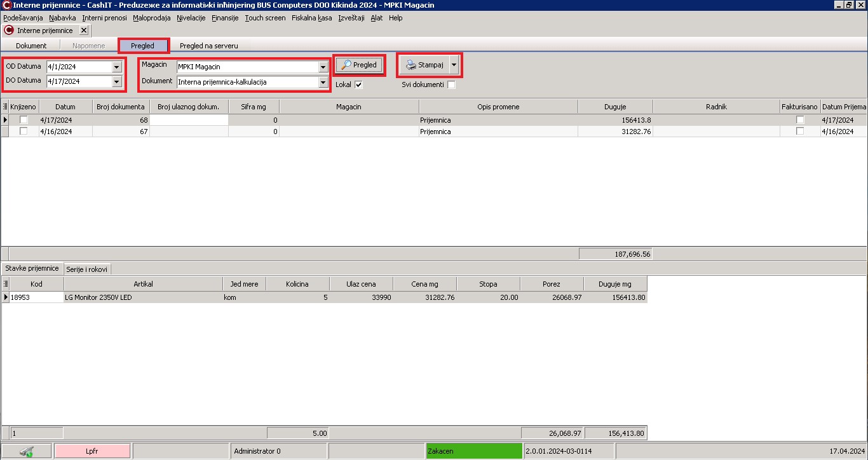Image resolution: width=868 pixels, height=460 pixels.
Task: Select item LG Monitor 2350V LED
Action: pos(98,297)
